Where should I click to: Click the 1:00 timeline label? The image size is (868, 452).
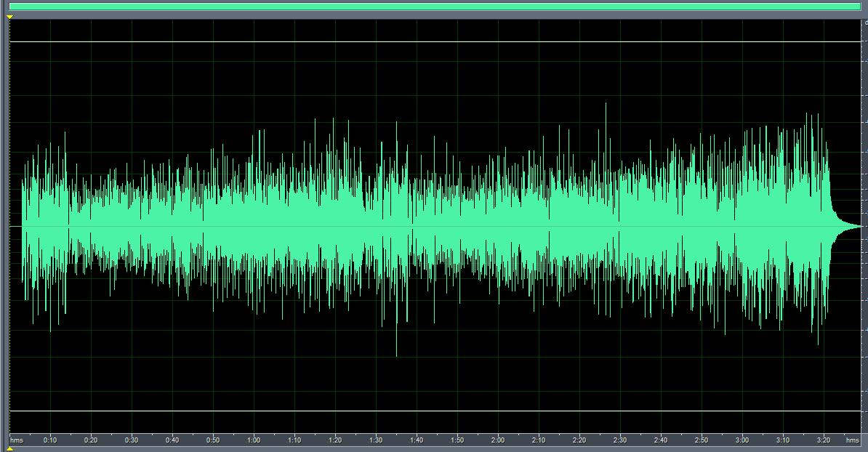click(254, 440)
